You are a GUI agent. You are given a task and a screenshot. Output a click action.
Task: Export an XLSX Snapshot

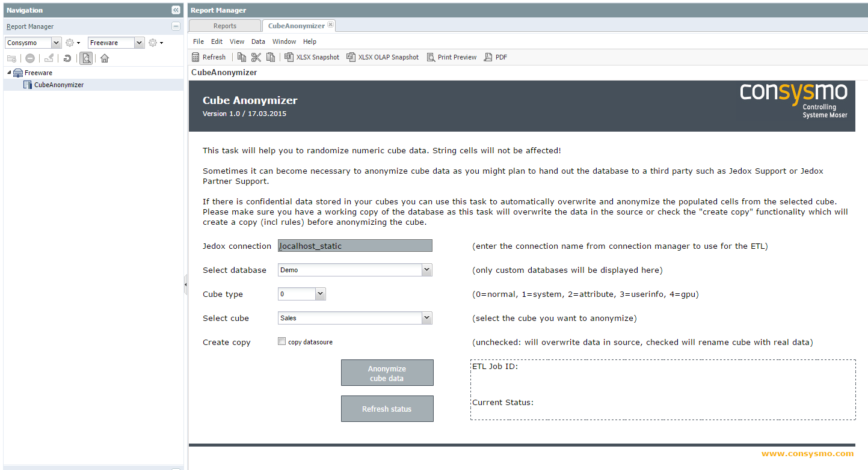312,57
